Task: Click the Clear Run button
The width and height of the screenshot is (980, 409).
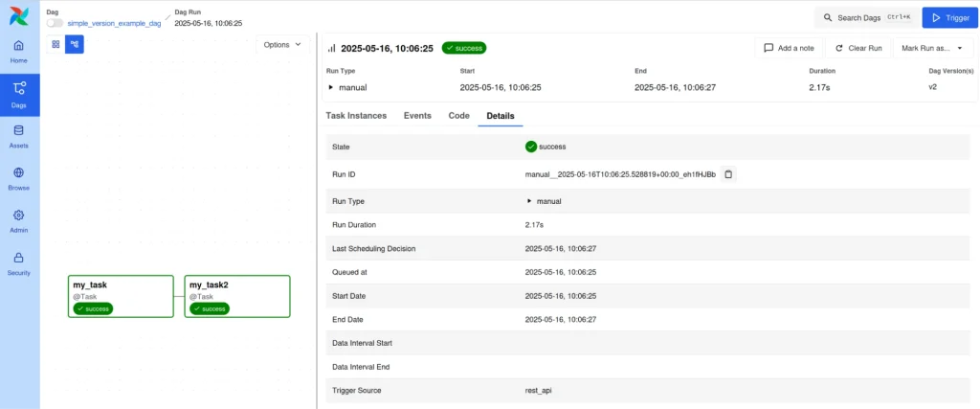Action: [858, 48]
